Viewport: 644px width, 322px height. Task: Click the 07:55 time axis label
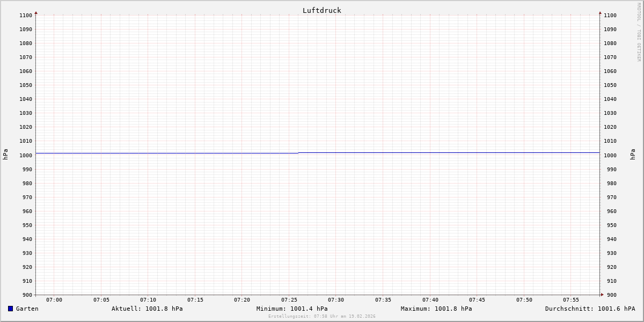click(571, 299)
